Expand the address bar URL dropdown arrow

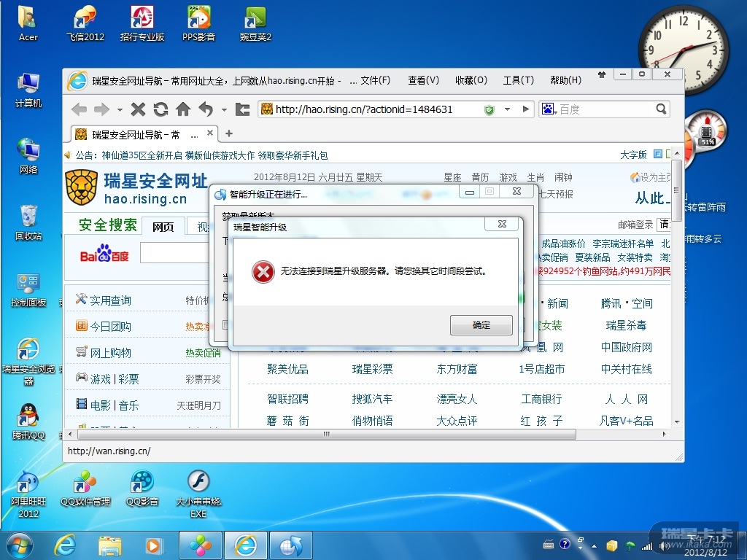508,109
